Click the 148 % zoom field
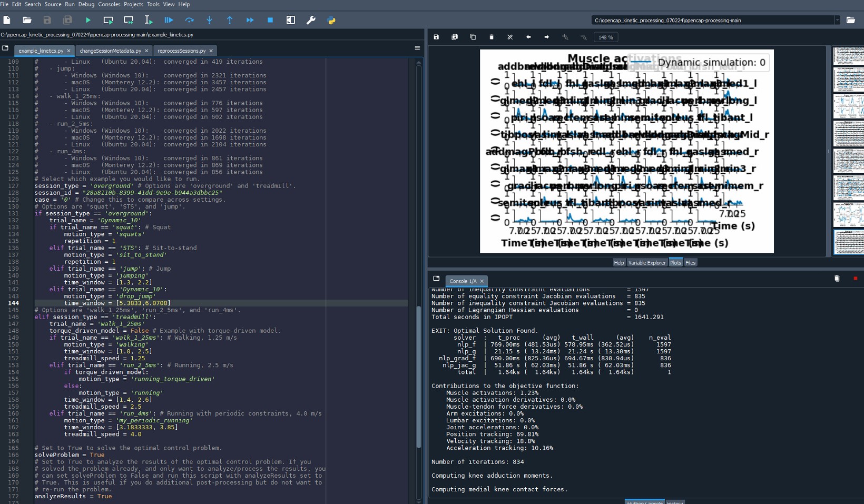 (606, 37)
